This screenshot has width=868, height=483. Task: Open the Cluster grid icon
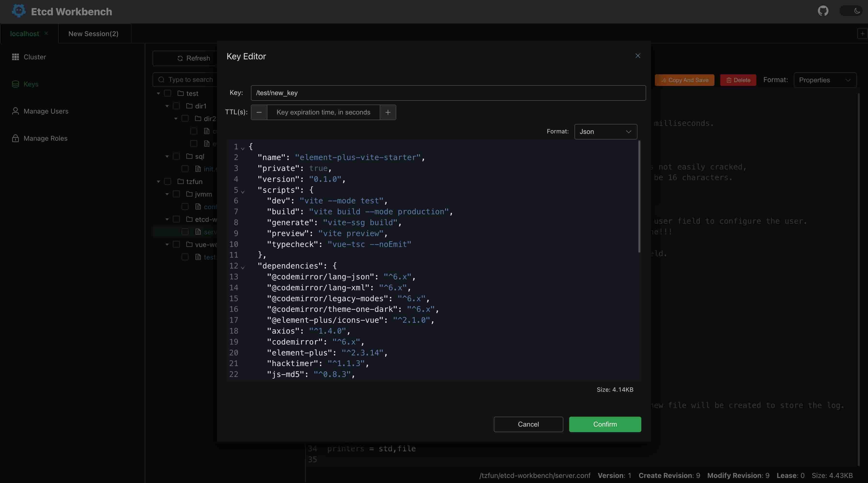click(15, 57)
